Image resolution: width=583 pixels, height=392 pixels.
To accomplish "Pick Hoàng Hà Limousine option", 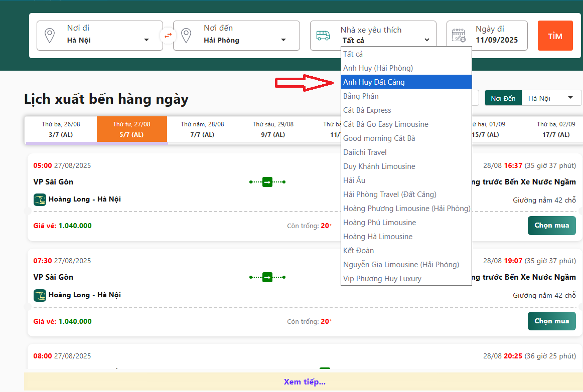I will (378, 236).
